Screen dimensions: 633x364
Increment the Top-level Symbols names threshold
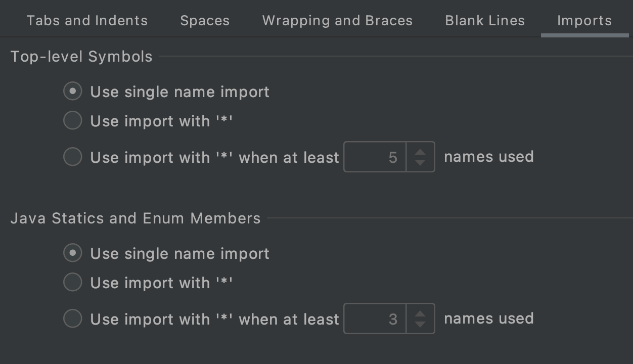(420, 151)
